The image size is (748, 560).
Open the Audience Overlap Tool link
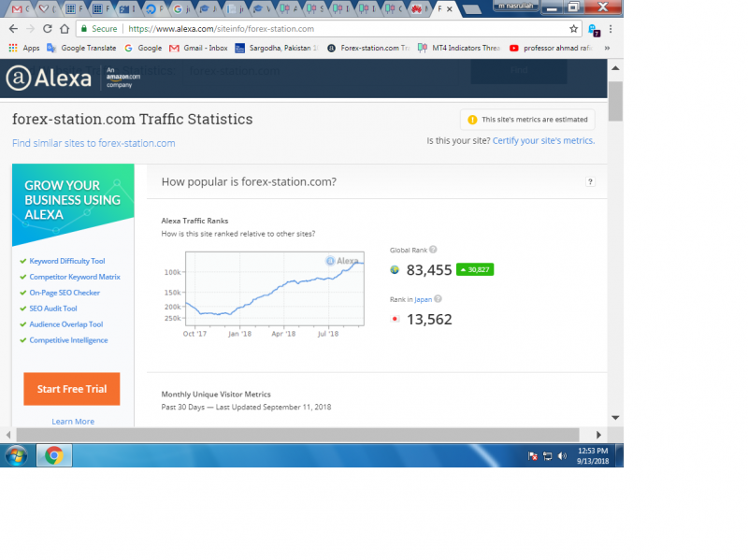pos(66,324)
